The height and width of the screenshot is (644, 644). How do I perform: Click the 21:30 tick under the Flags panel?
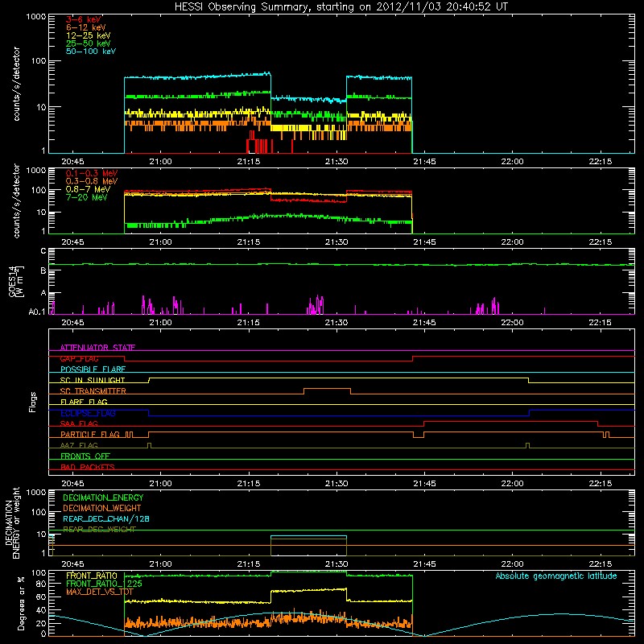coord(336,484)
